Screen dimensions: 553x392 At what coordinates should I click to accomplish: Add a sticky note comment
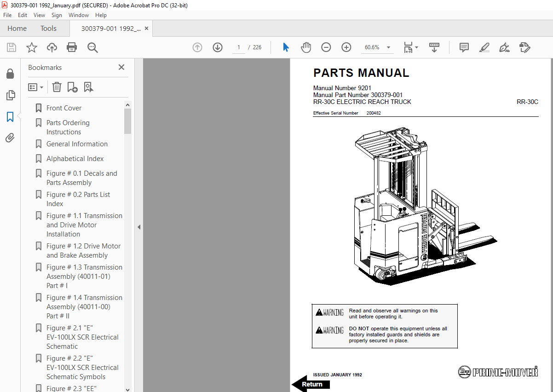pos(464,47)
